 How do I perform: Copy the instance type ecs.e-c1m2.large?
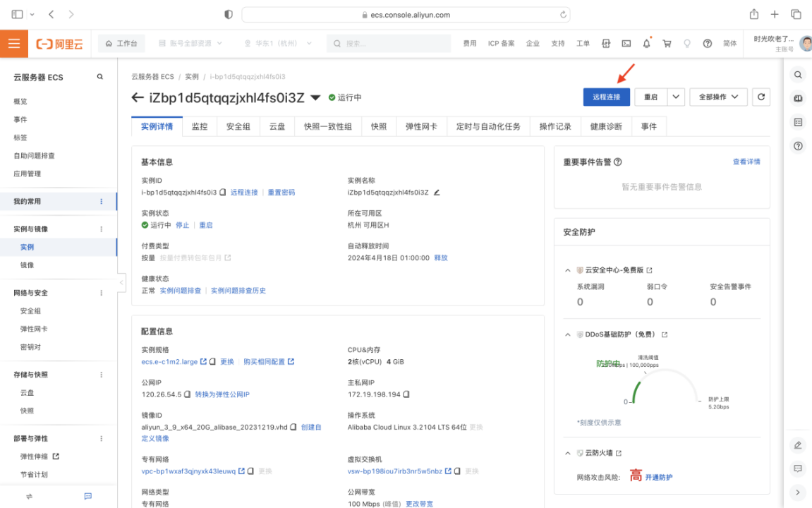212,361
